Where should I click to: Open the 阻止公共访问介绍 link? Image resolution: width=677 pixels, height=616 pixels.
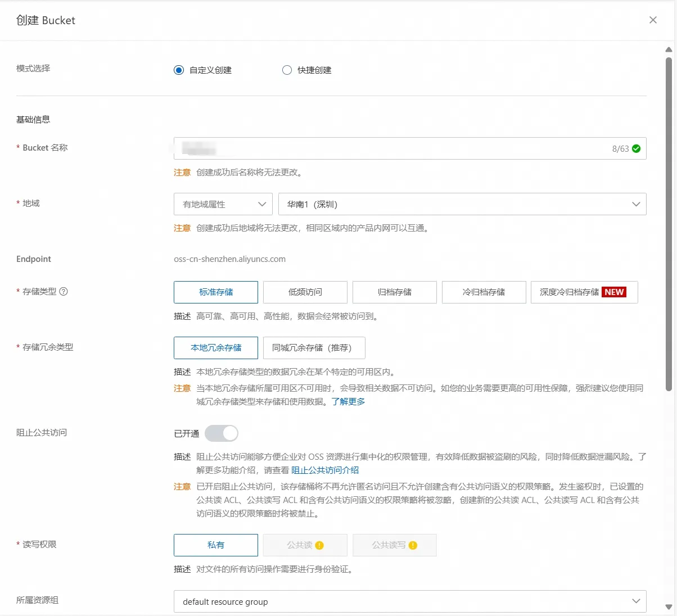pyautogui.click(x=325, y=470)
